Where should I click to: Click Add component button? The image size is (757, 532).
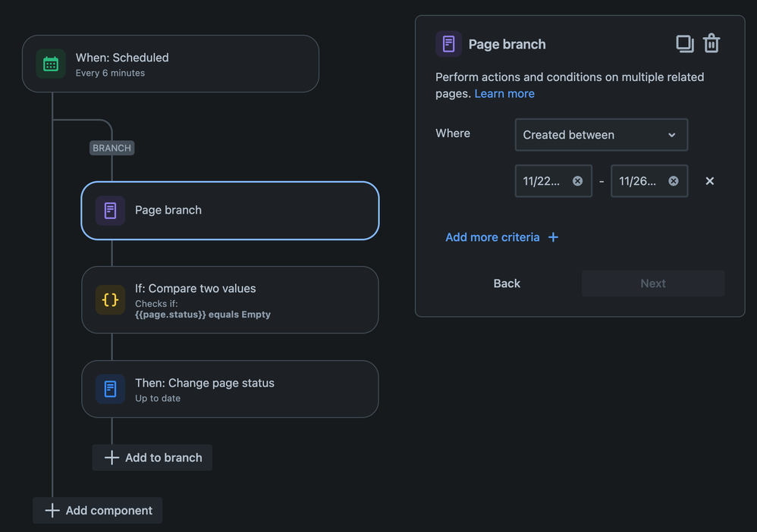(98, 511)
